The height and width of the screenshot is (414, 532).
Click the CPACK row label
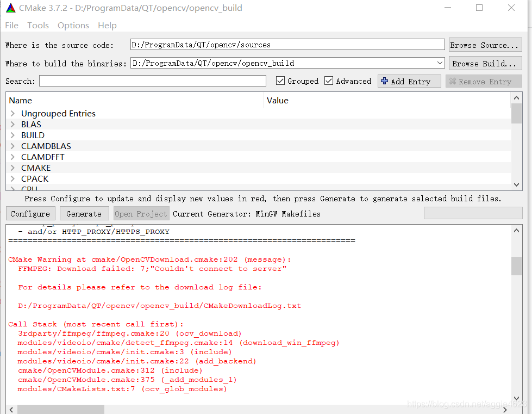tap(35, 178)
